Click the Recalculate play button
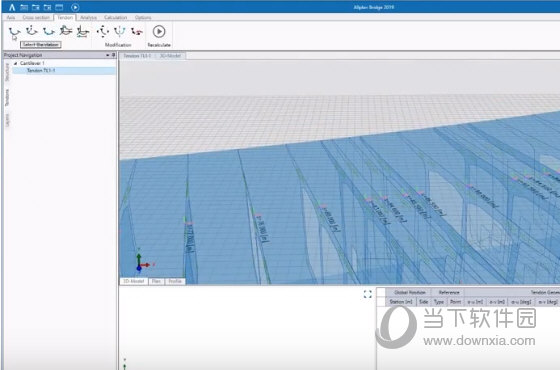 point(159,31)
